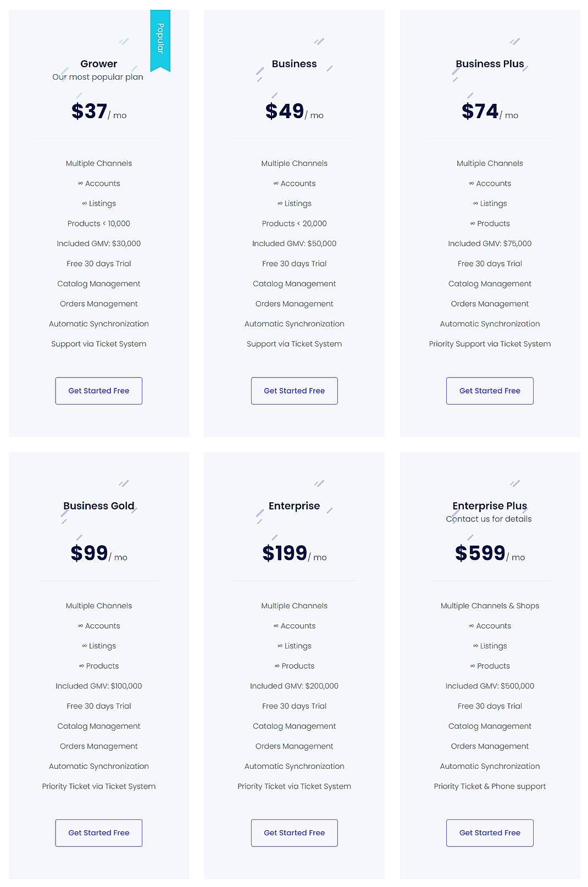The height and width of the screenshot is (887, 588).
Task: Click Free 30 days Trial in Business plan
Action: [294, 263]
